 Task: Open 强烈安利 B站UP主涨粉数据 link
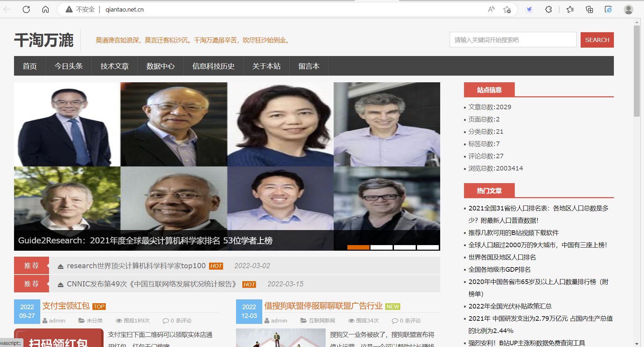(x=527, y=343)
